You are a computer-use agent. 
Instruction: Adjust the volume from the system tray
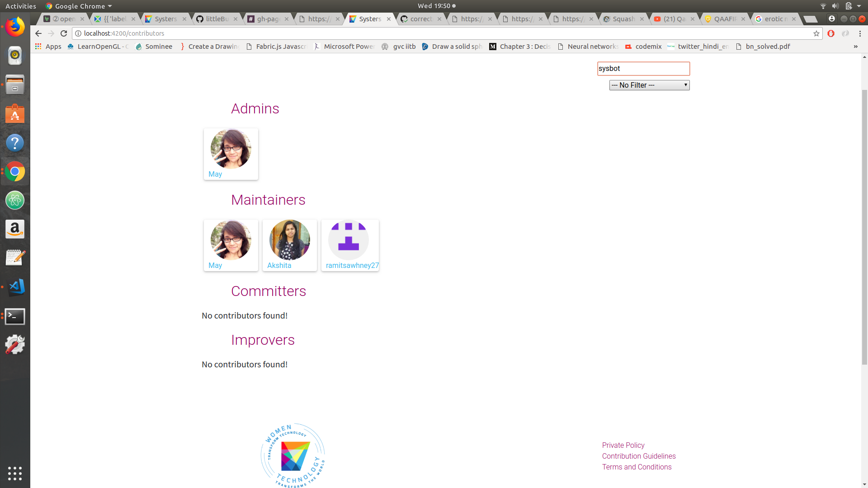pyautogui.click(x=835, y=6)
